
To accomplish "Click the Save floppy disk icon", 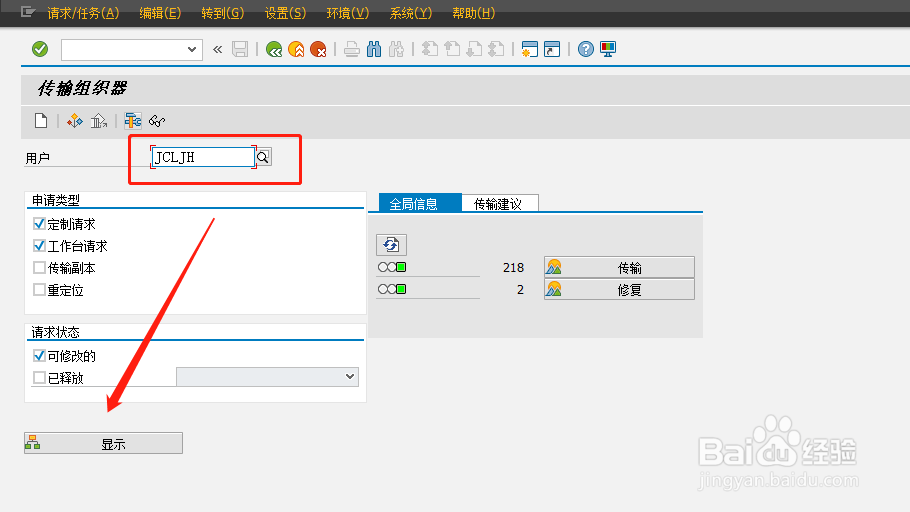I will tap(240, 49).
